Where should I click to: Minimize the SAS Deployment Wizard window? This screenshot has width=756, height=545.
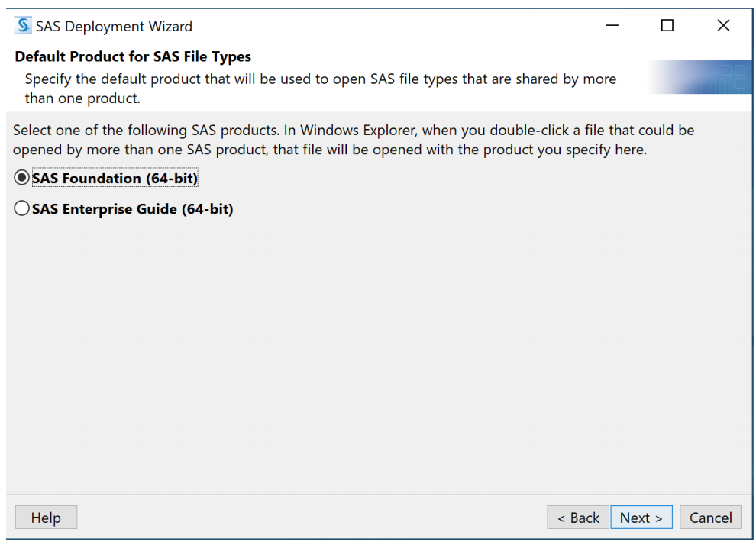[612, 25]
